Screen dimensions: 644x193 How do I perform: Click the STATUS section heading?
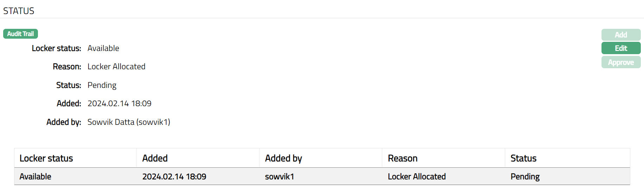pyautogui.click(x=19, y=11)
